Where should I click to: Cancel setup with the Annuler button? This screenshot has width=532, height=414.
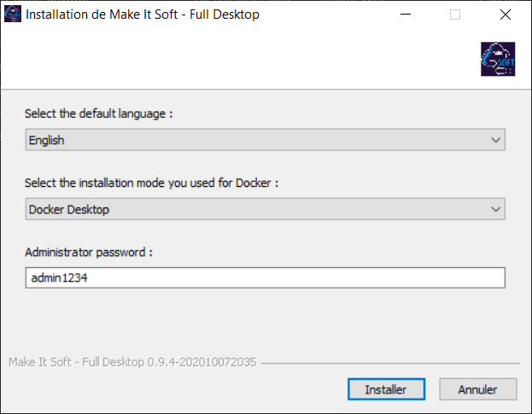(478, 389)
